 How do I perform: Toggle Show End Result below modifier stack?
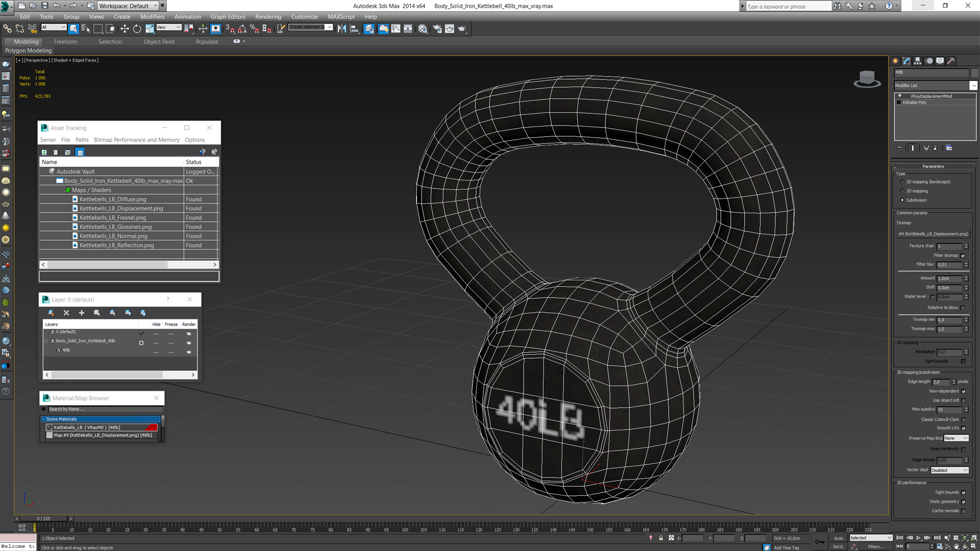click(913, 148)
